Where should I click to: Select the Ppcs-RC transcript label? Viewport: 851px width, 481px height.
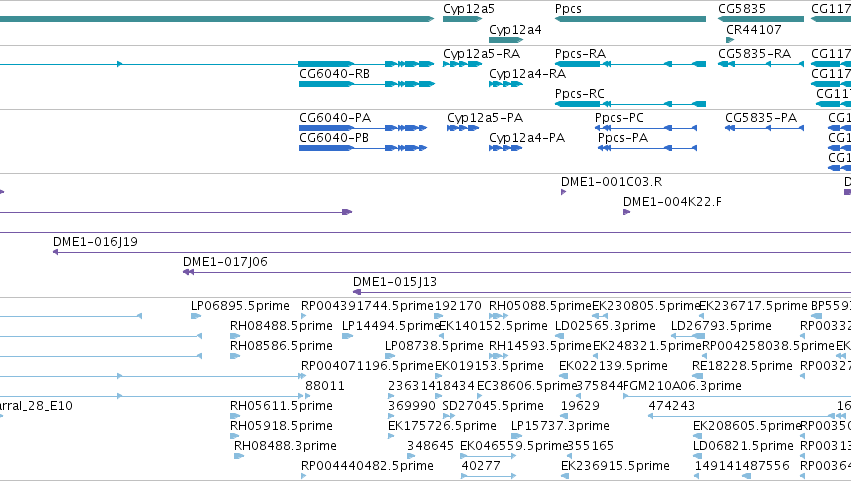[580, 94]
